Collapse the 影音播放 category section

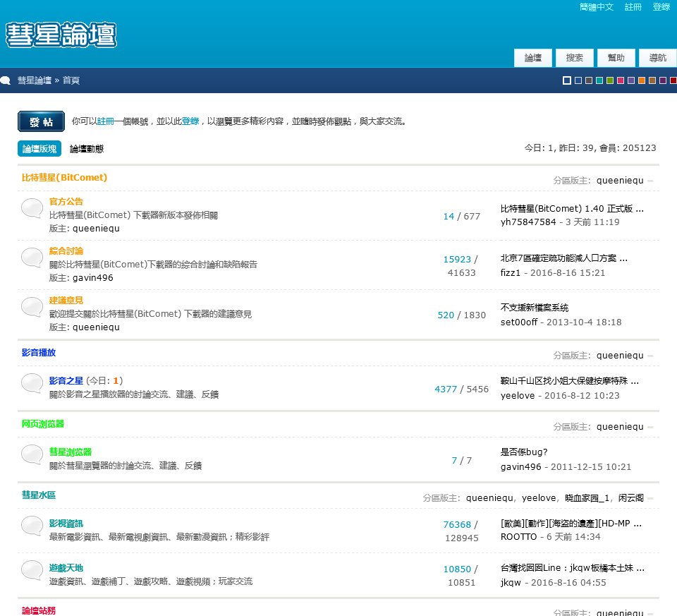650,356
